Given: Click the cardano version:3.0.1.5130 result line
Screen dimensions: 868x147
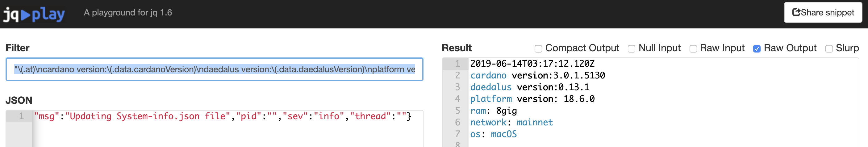Looking at the screenshot, I should coord(537,76).
